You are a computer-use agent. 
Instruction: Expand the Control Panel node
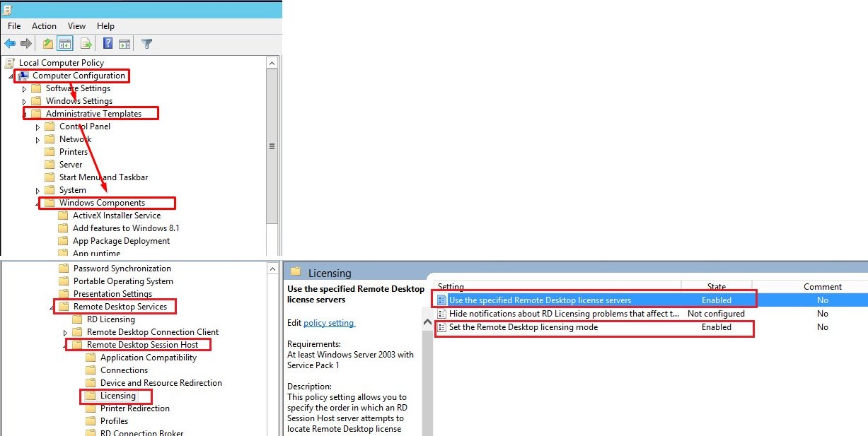pos(37,127)
